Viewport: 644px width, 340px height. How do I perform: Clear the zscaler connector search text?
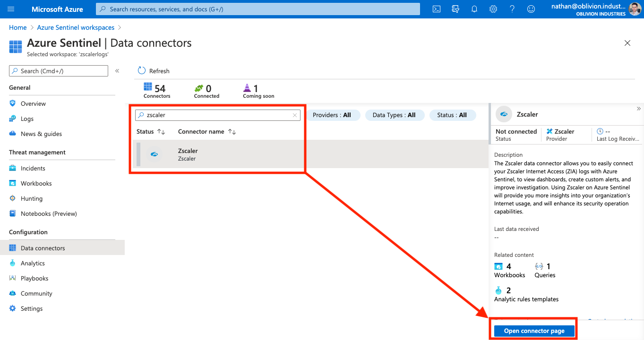coord(295,115)
